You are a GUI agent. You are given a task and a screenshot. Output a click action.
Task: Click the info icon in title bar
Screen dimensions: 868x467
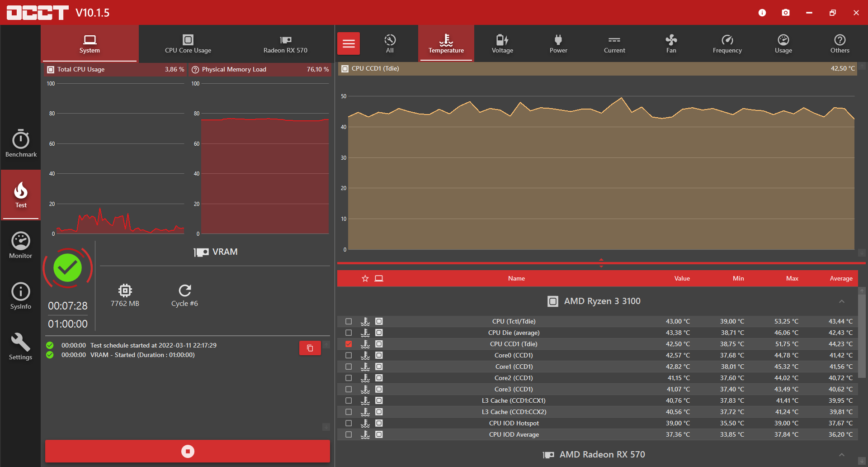pyautogui.click(x=762, y=13)
